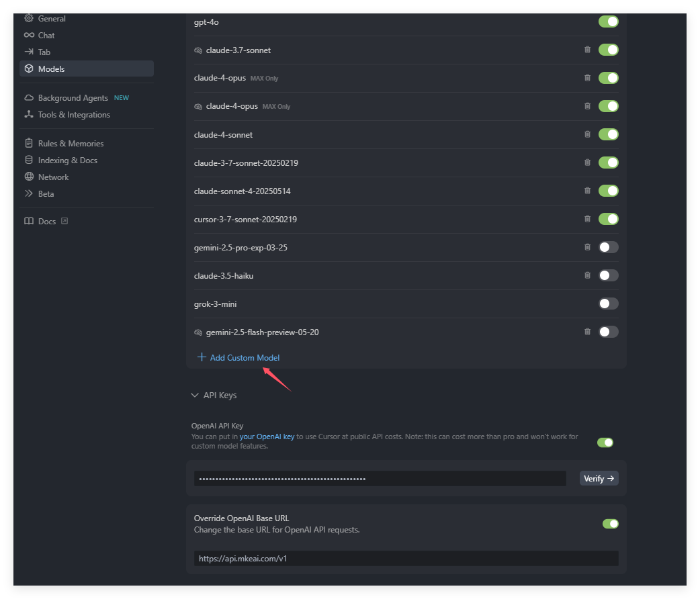Click the General gear icon
This screenshot has width=700, height=599.
point(29,18)
